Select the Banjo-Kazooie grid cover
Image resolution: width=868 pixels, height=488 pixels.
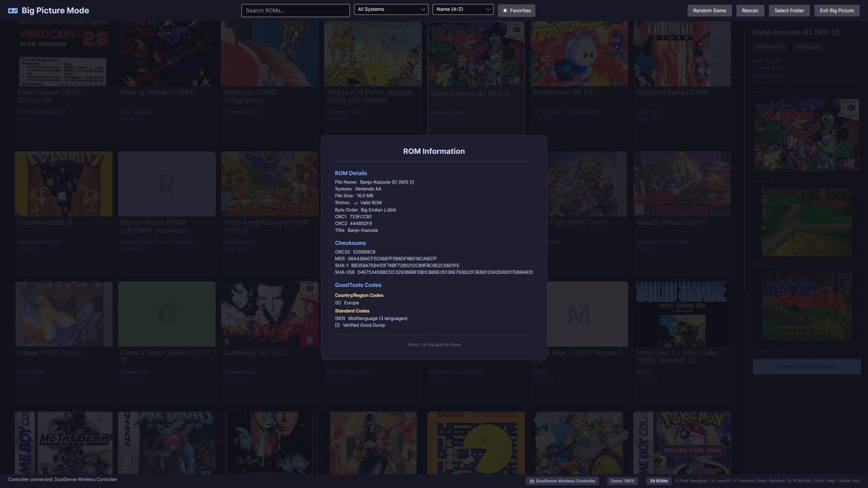tap(476, 54)
